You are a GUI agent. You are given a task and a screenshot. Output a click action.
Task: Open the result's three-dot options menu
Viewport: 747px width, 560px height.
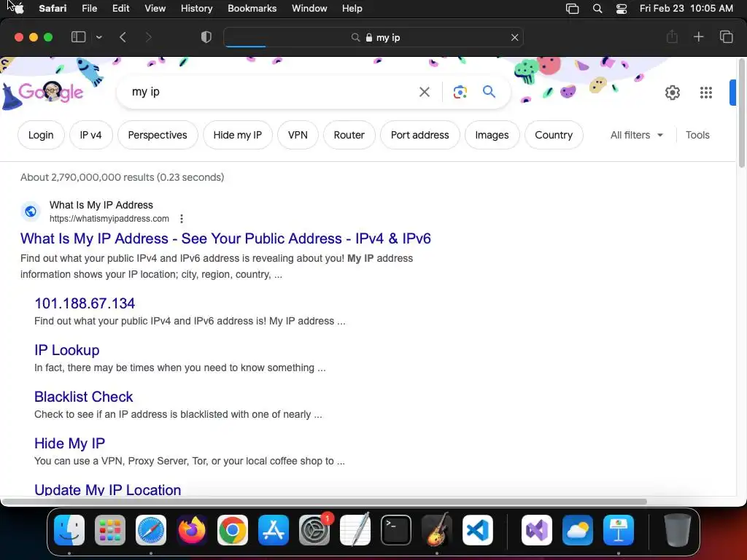coord(182,219)
